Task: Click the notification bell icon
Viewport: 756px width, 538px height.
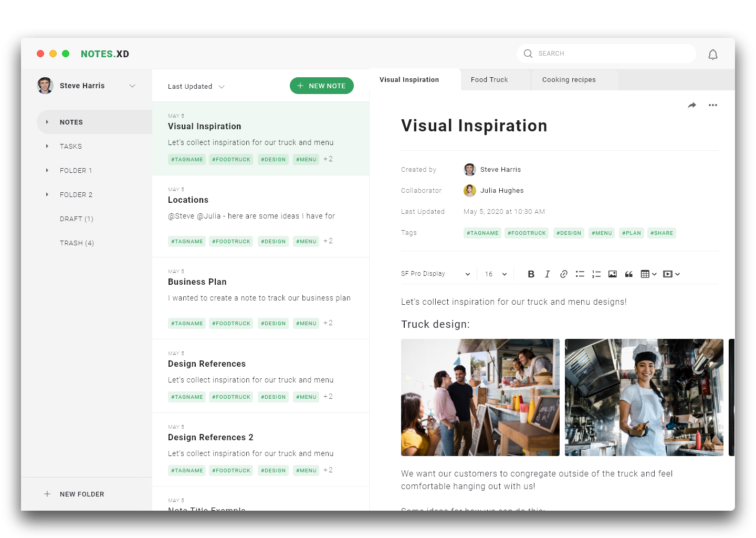Action: [712, 55]
